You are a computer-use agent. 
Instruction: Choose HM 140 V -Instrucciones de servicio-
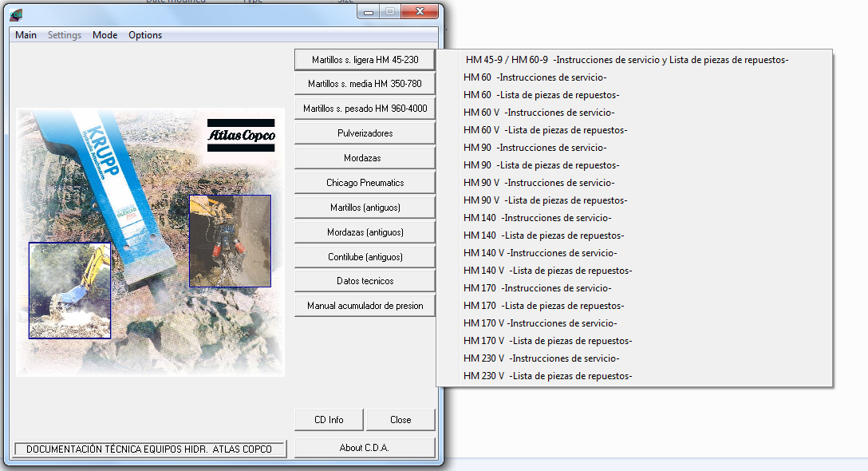634,253
